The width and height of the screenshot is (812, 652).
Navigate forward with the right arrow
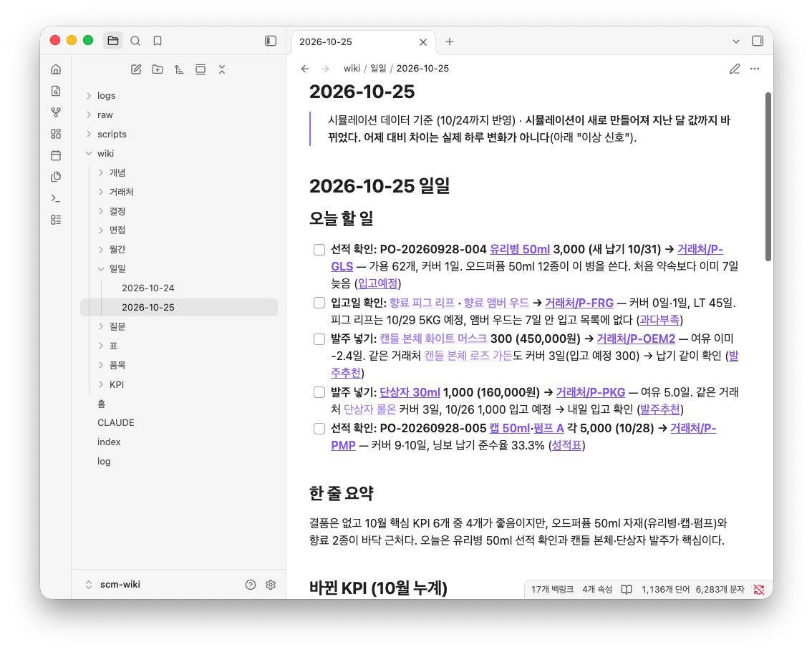325,69
